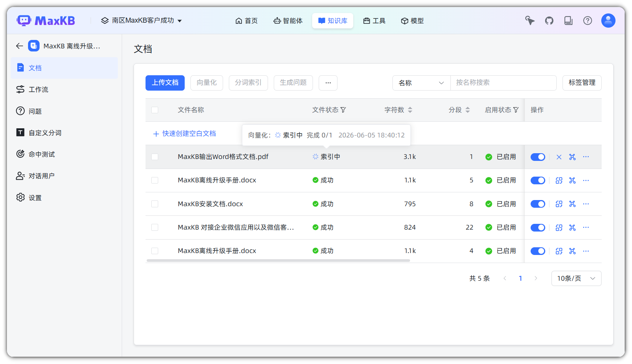
Task: Click the 上传文档 button
Action: pos(165,83)
